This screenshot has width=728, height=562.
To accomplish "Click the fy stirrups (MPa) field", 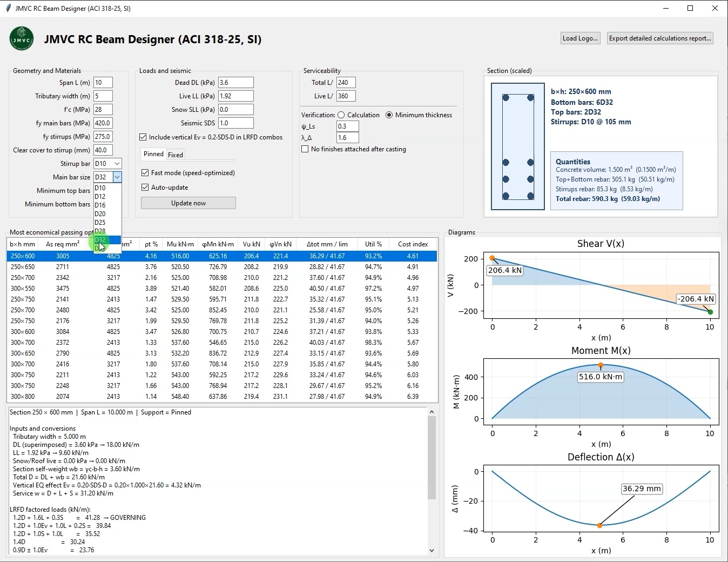I will pyautogui.click(x=103, y=137).
